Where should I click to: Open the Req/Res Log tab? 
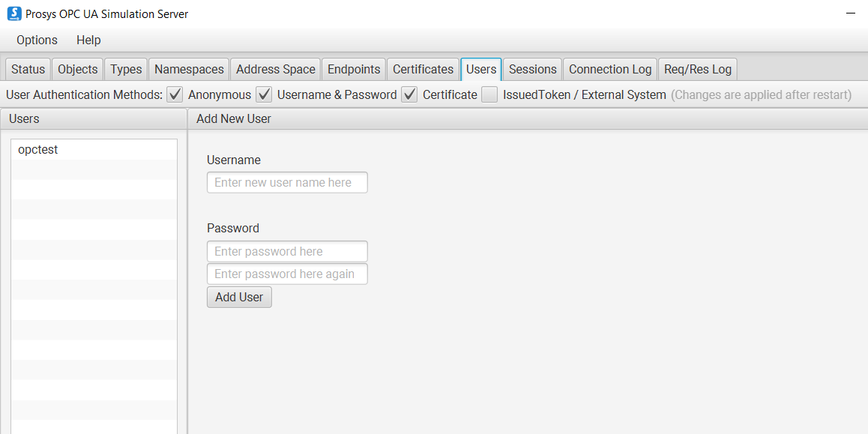[x=698, y=69]
